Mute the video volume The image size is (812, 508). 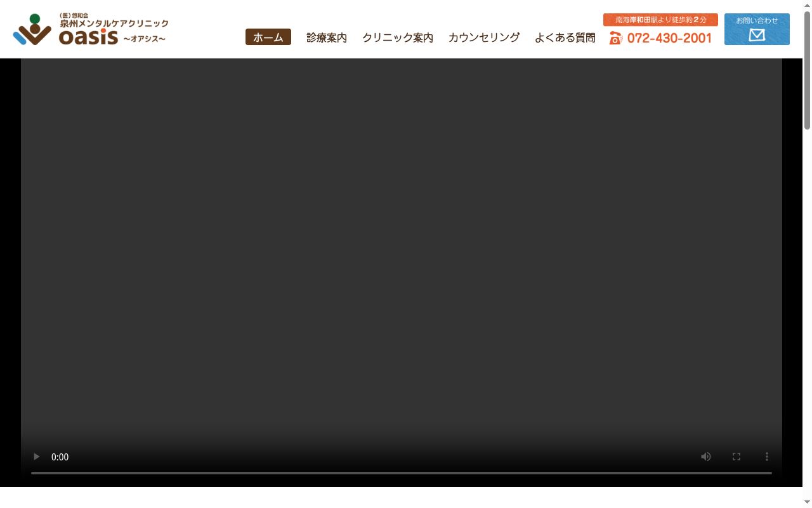point(706,457)
